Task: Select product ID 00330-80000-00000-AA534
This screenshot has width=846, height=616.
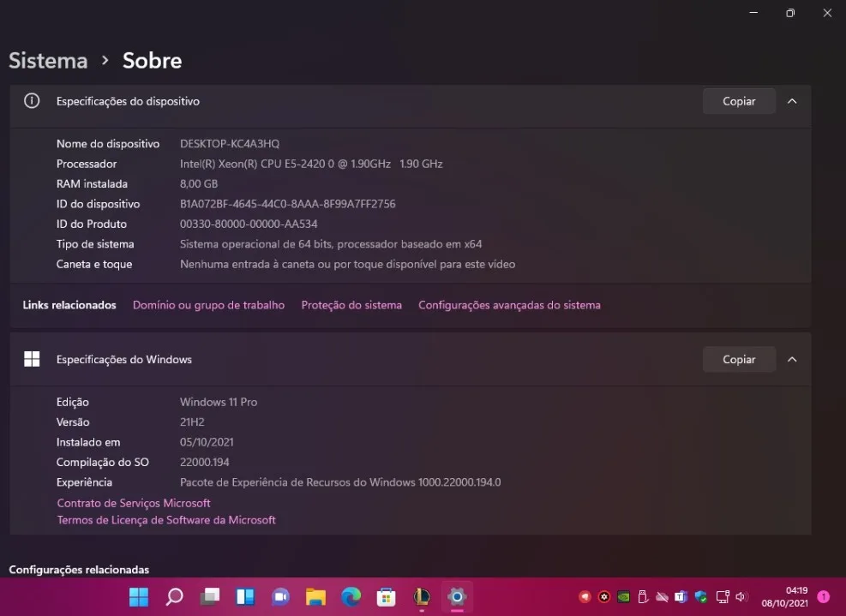Action: [x=249, y=224]
